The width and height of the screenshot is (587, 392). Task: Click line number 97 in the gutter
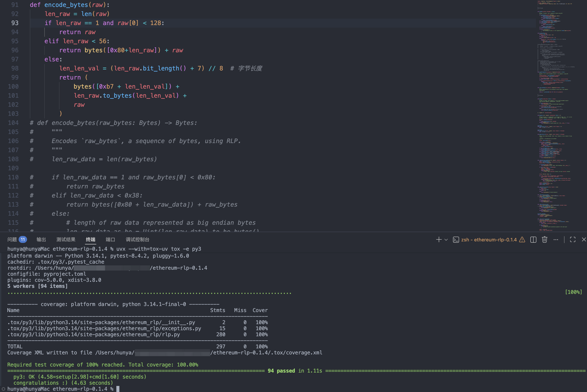15,59
